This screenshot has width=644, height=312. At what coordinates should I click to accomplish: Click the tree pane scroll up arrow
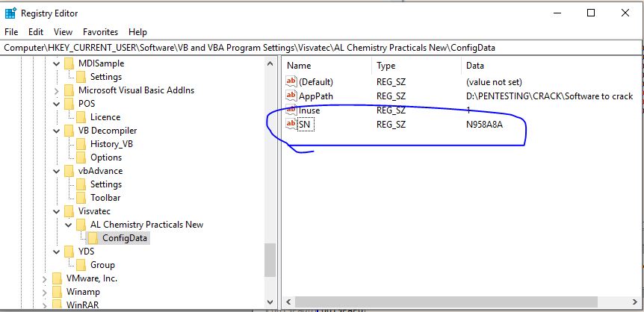click(270, 63)
